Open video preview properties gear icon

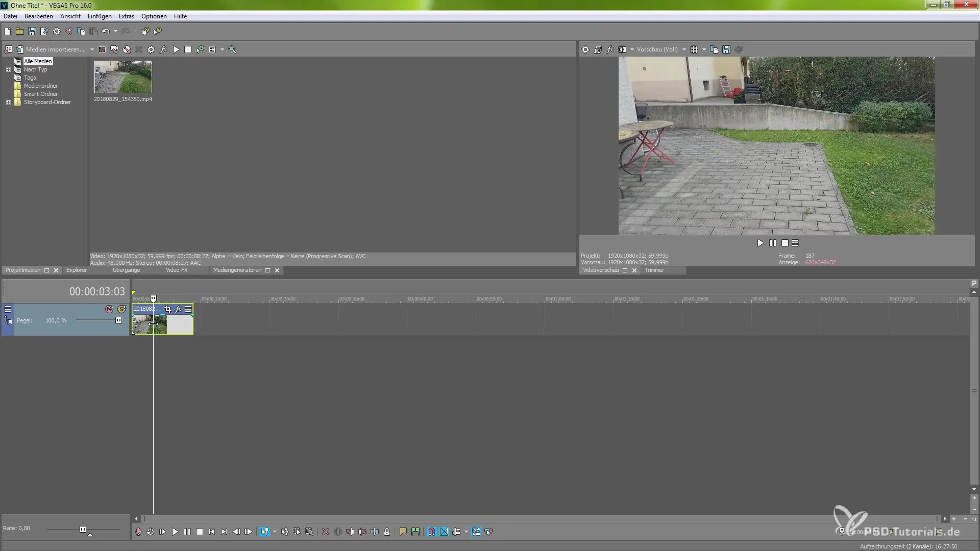pyautogui.click(x=585, y=49)
